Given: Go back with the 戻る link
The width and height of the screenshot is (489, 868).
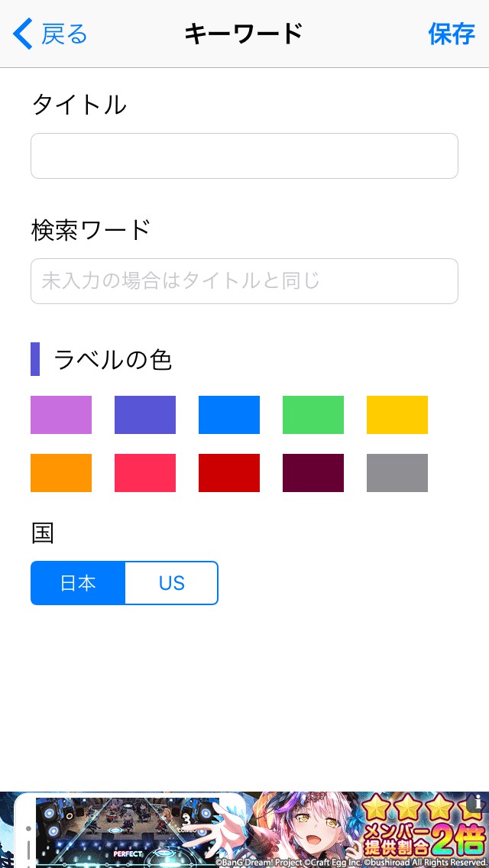Looking at the screenshot, I should pos(64,34).
